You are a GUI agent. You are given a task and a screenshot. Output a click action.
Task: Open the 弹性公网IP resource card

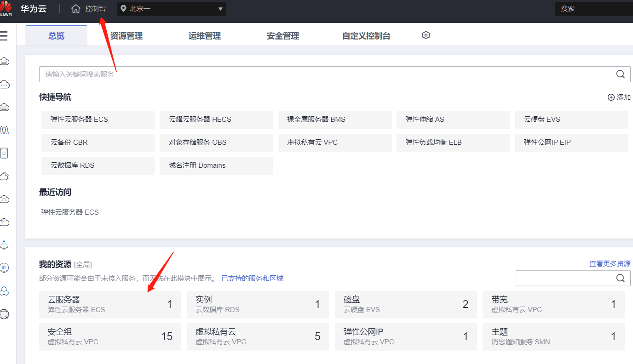point(406,336)
